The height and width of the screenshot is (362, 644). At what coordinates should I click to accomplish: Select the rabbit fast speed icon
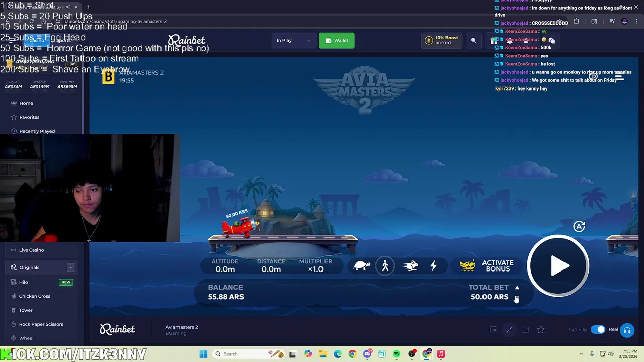pos(410,265)
